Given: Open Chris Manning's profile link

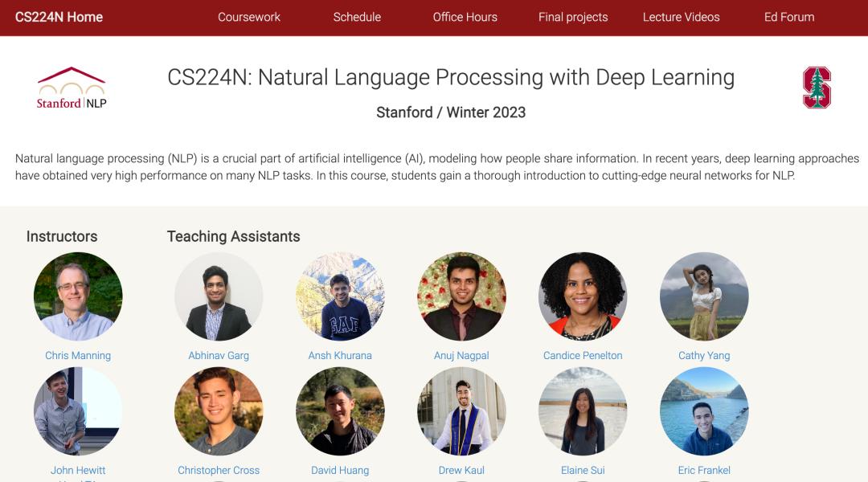Looking at the screenshot, I should [78, 355].
